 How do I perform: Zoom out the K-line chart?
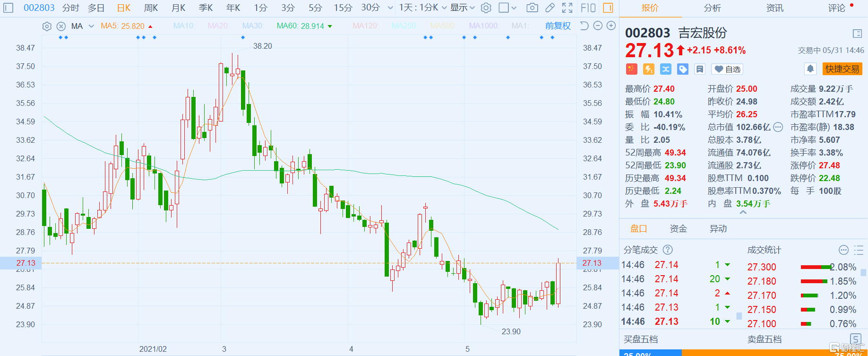598,26
